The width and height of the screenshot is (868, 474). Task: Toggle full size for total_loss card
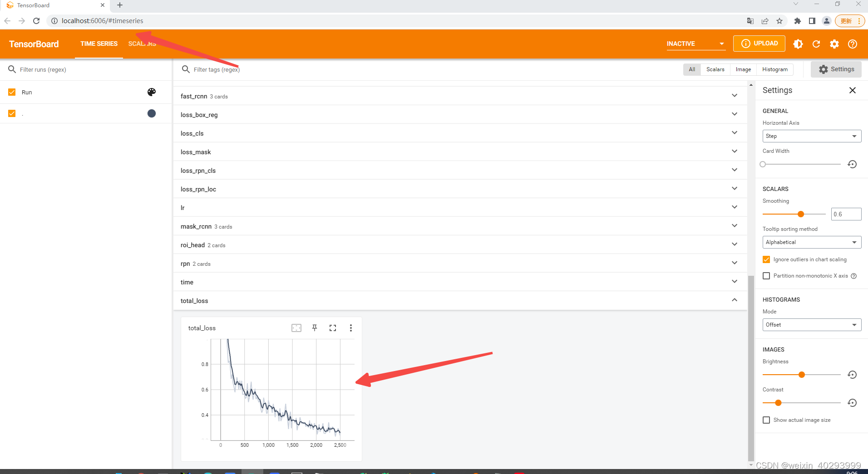coord(333,328)
